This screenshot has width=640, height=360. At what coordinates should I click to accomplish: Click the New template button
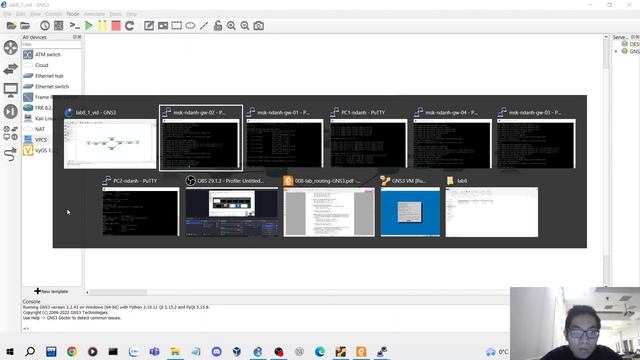tap(51, 291)
